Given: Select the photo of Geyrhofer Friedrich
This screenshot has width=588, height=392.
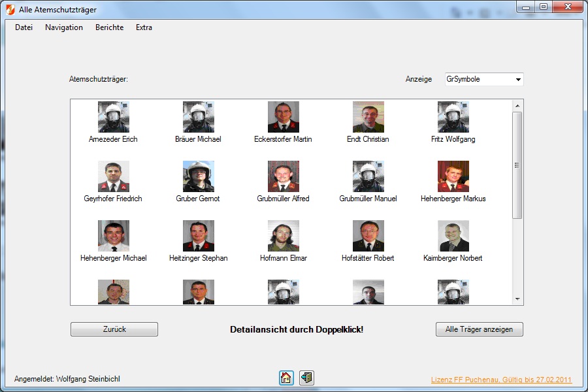Looking at the screenshot, I should pyautogui.click(x=114, y=176).
